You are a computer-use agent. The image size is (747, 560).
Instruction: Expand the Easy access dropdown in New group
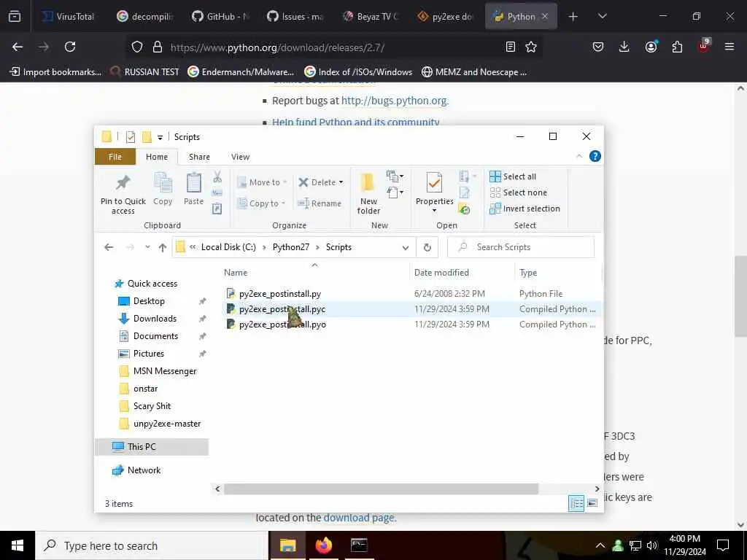point(395,192)
